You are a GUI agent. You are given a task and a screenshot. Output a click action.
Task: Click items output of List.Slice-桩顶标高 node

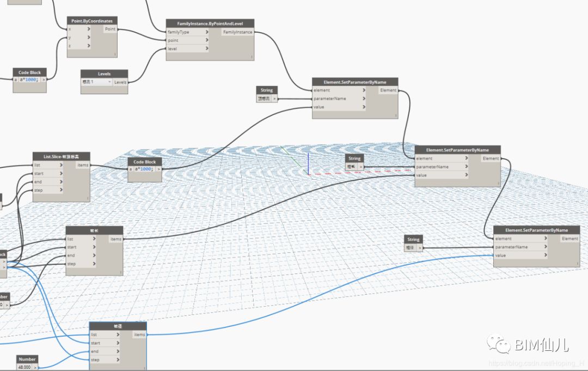(83, 165)
